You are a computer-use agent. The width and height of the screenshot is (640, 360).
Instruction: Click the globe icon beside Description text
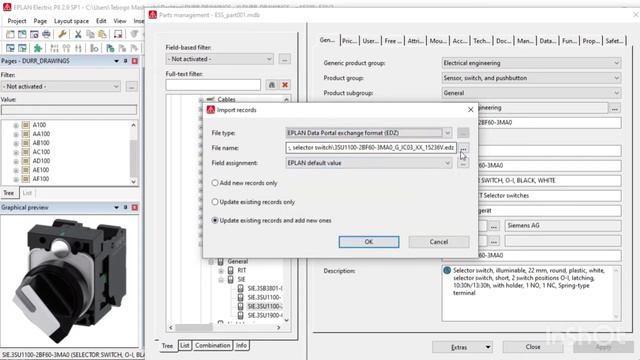click(447, 270)
